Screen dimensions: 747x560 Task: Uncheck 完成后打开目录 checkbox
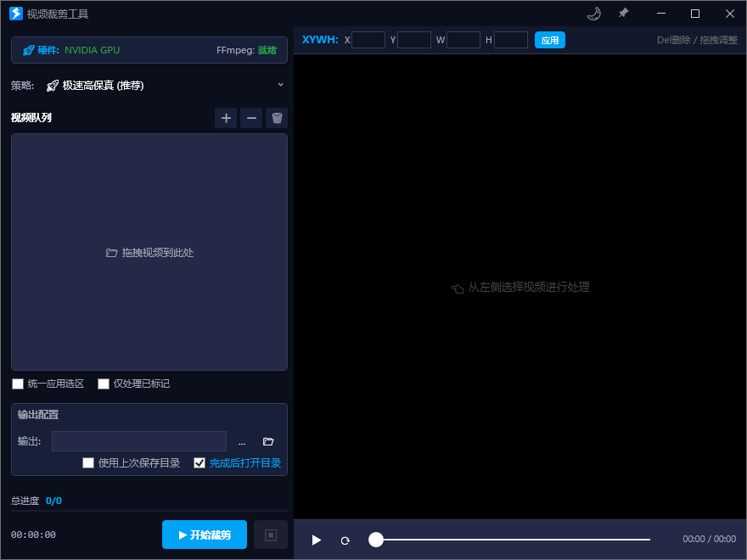199,462
